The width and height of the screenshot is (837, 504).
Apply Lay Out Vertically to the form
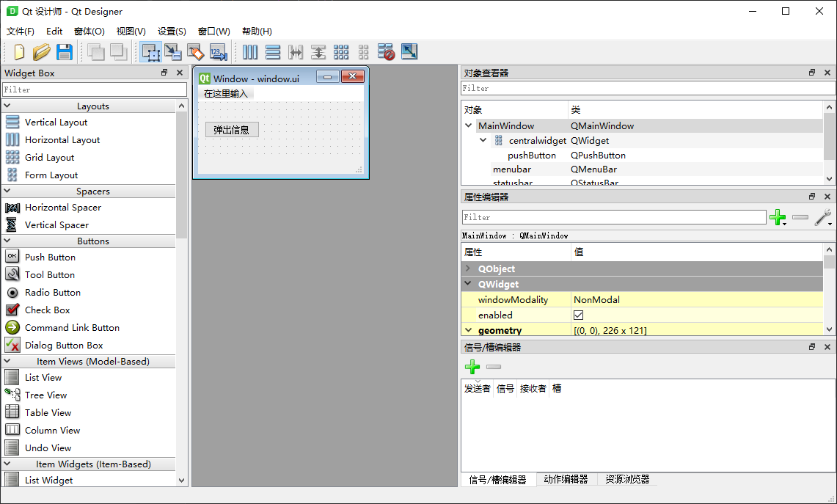coord(273,52)
